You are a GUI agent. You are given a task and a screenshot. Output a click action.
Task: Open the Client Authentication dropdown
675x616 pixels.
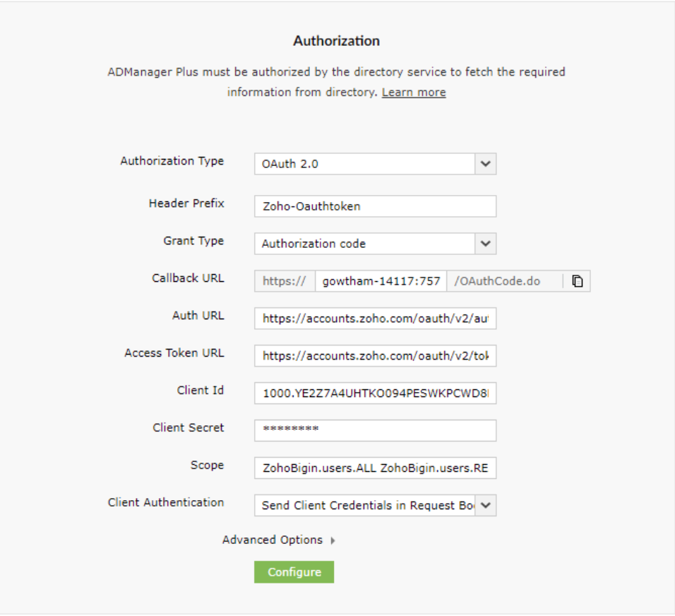tap(486, 506)
